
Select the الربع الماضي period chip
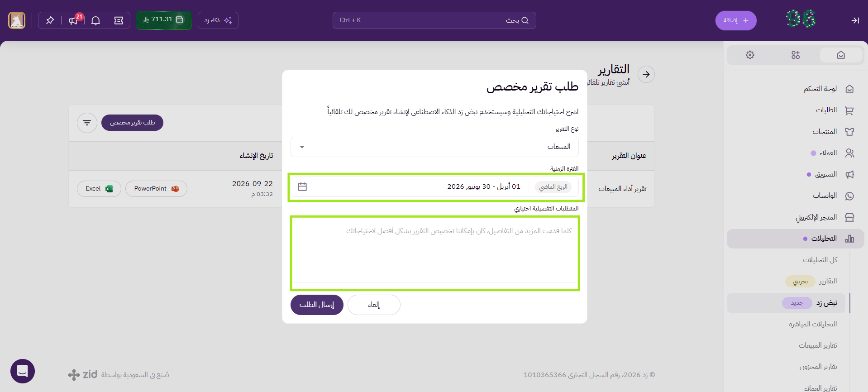click(553, 187)
